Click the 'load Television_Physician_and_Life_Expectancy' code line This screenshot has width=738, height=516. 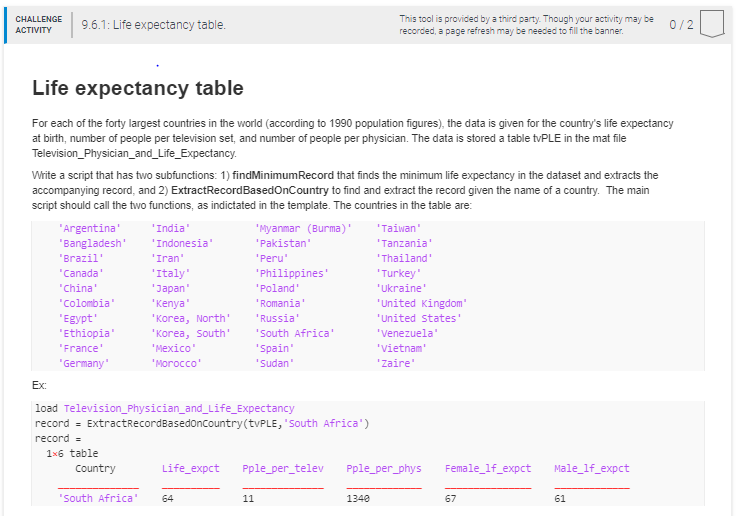click(165, 408)
